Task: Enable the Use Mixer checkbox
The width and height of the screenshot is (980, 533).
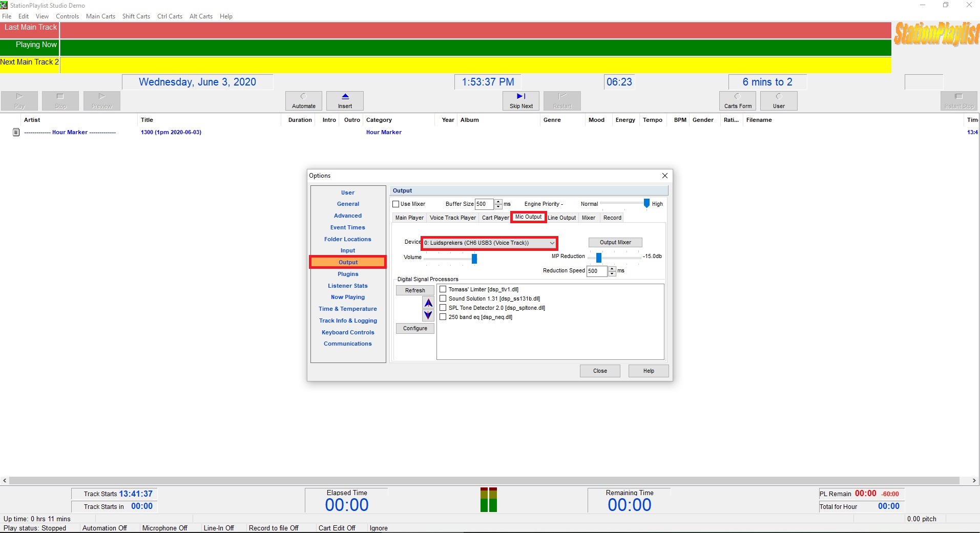Action: click(x=396, y=204)
